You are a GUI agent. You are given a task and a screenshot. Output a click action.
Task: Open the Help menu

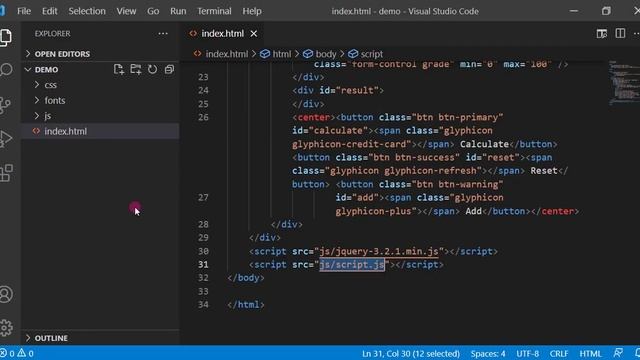click(252, 11)
